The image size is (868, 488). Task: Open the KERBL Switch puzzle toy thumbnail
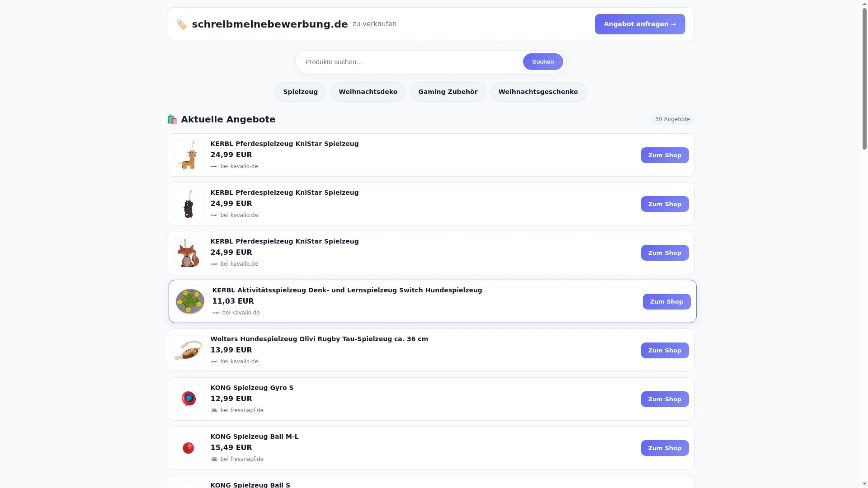190,301
